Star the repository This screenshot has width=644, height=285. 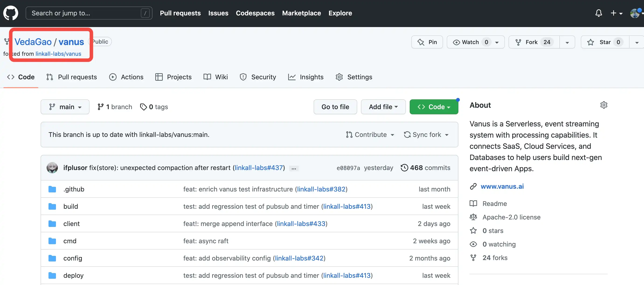coord(605,42)
